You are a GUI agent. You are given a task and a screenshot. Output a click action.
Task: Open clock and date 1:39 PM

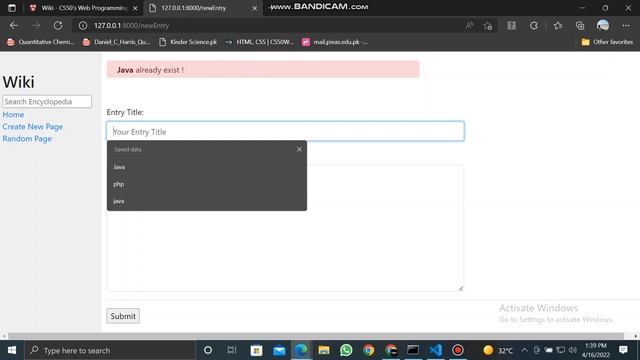(596, 350)
